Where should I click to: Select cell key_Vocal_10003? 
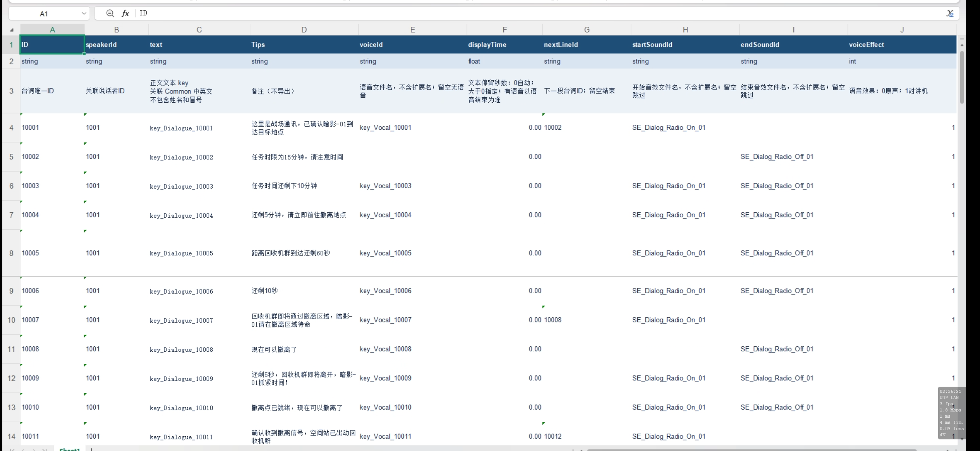pos(412,186)
